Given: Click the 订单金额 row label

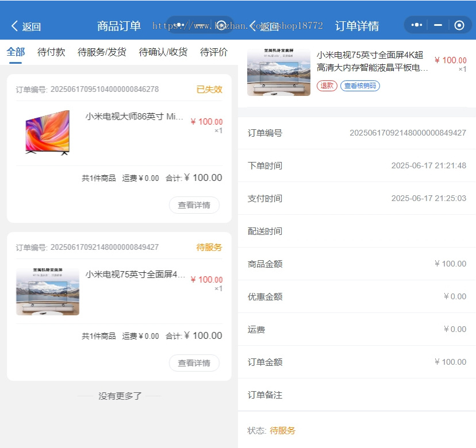Looking at the screenshot, I should tap(265, 362).
